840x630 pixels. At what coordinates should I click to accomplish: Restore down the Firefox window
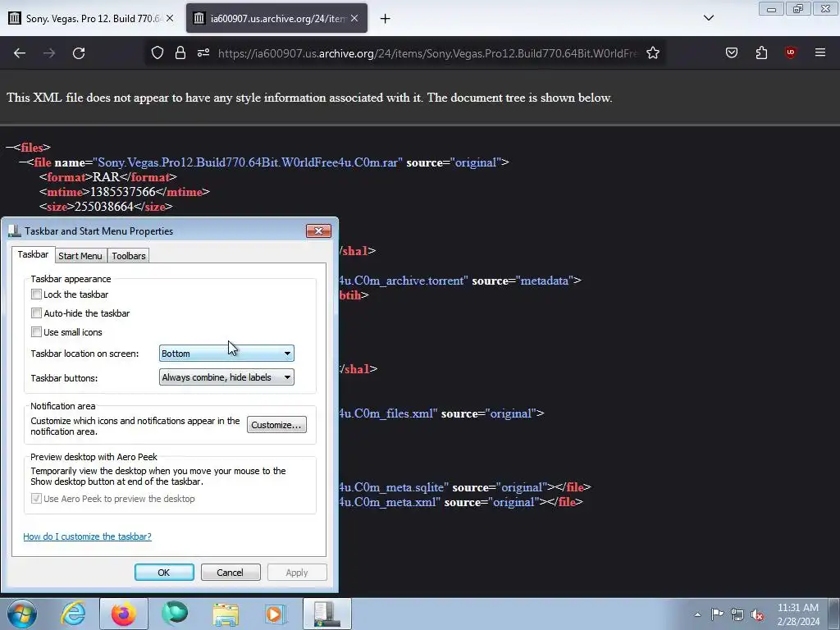click(x=798, y=9)
